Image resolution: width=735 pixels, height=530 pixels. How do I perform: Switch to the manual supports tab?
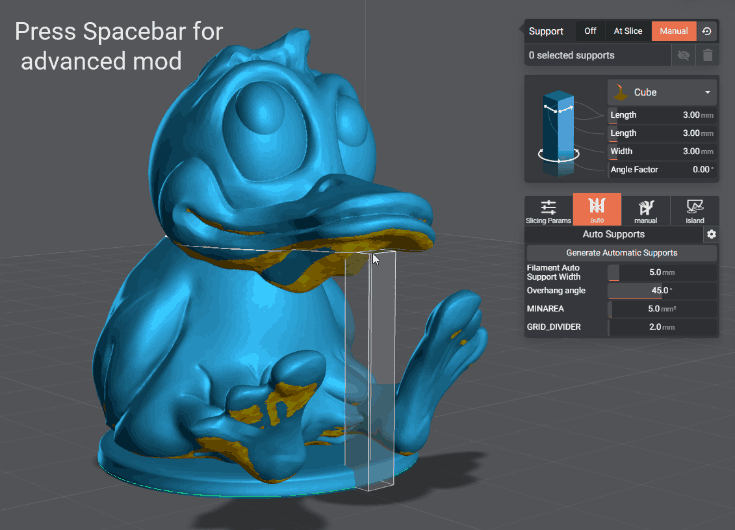[645, 211]
